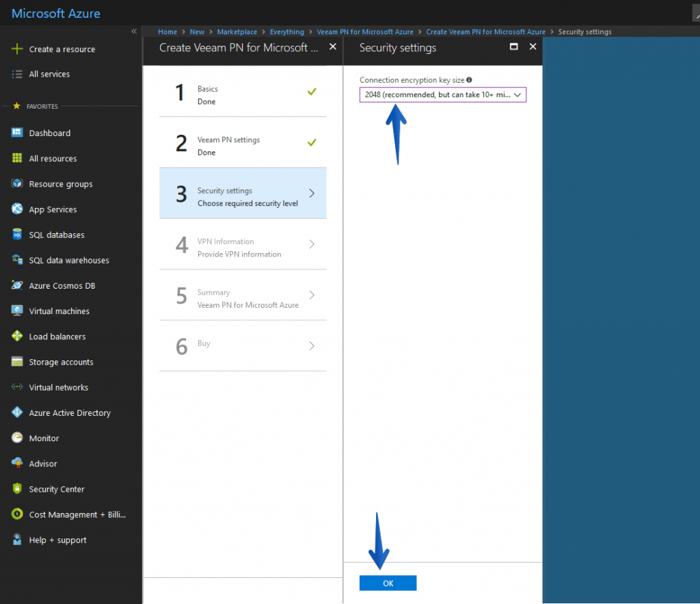Click the Dashboard icon in sidebar
Screen dimensions: 700x604
(17, 133)
